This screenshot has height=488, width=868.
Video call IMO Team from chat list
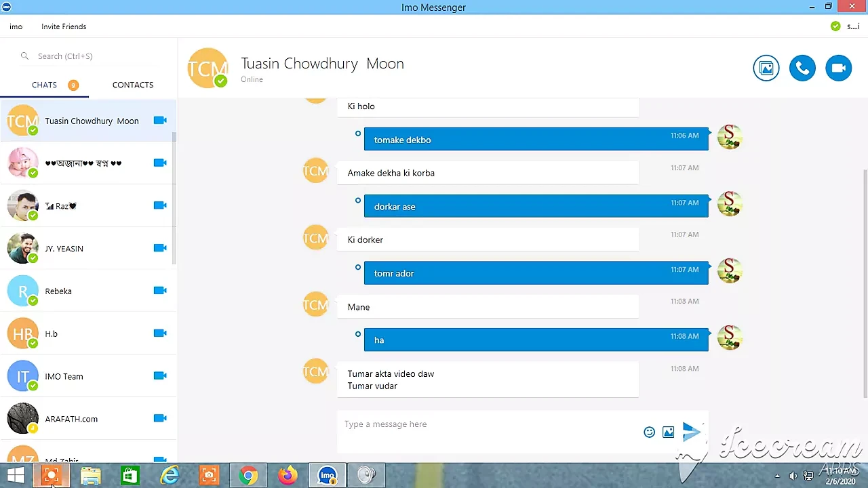160,376
